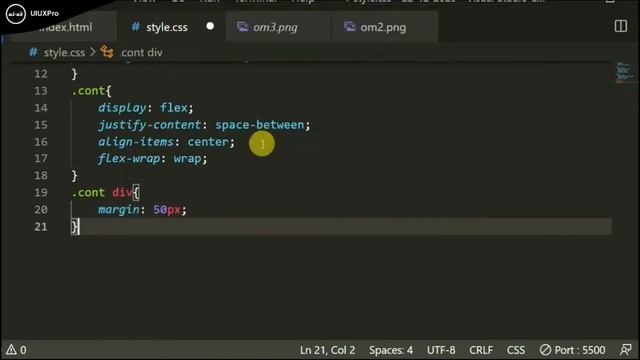Viewport: 640px width, 360px height.
Task: Click the CRLF line ending selector
Action: [481, 350]
